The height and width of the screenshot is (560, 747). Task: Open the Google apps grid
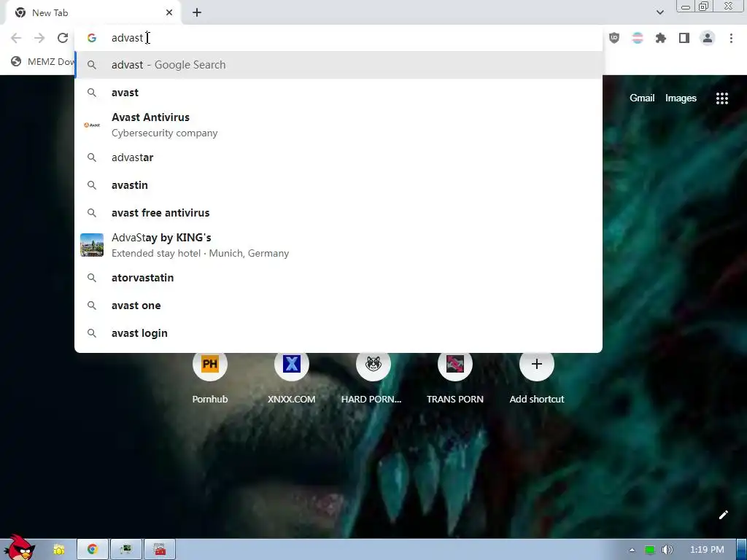[x=721, y=98]
